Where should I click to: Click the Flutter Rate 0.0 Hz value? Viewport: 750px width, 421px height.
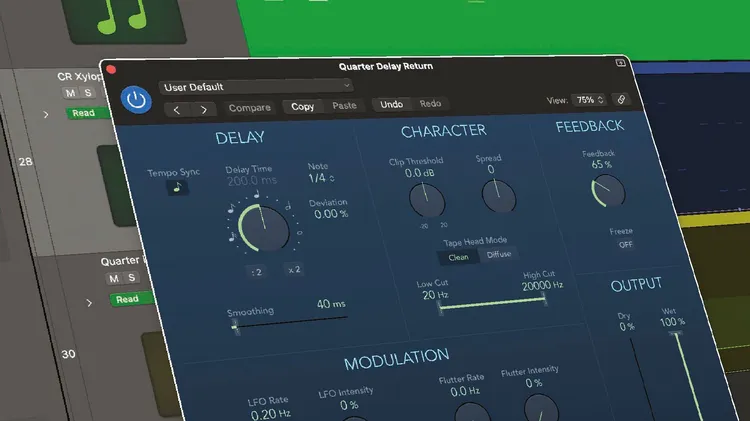pos(464,391)
